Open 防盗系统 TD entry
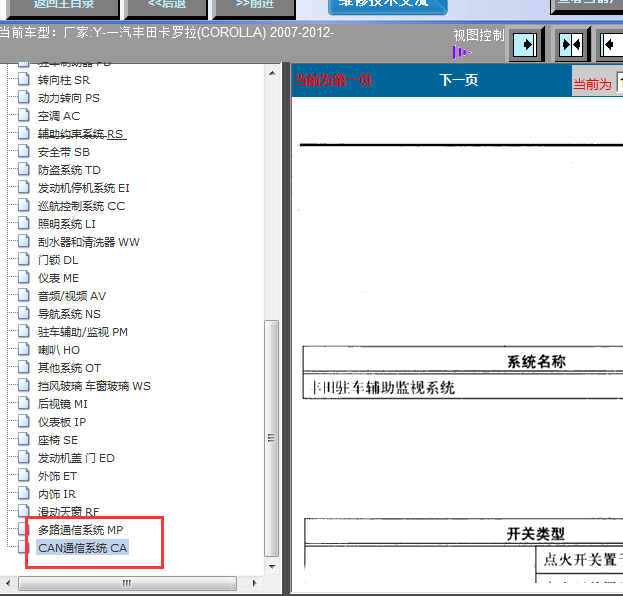623x596 pixels. tap(69, 170)
